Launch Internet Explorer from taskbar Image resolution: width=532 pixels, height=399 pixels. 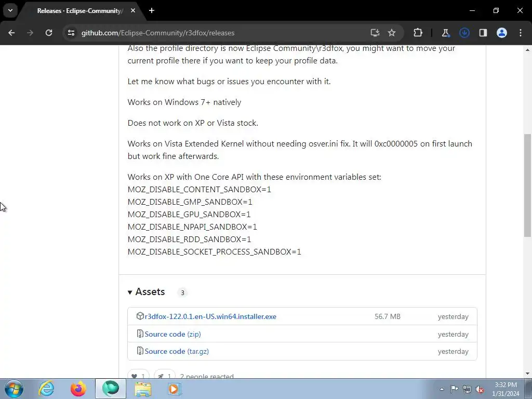click(x=46, y=389)
